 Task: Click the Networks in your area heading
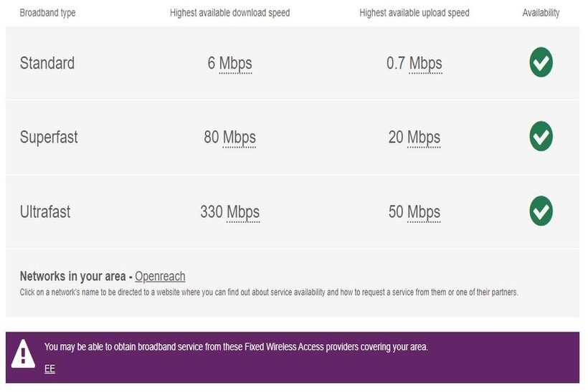coord(73,277)
